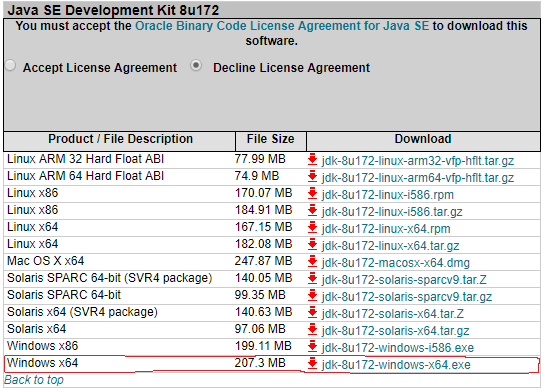Click download arrow for linux-i586.rpm
The width and height of the screenshot is (544, 392).
(x=313, y=193)
